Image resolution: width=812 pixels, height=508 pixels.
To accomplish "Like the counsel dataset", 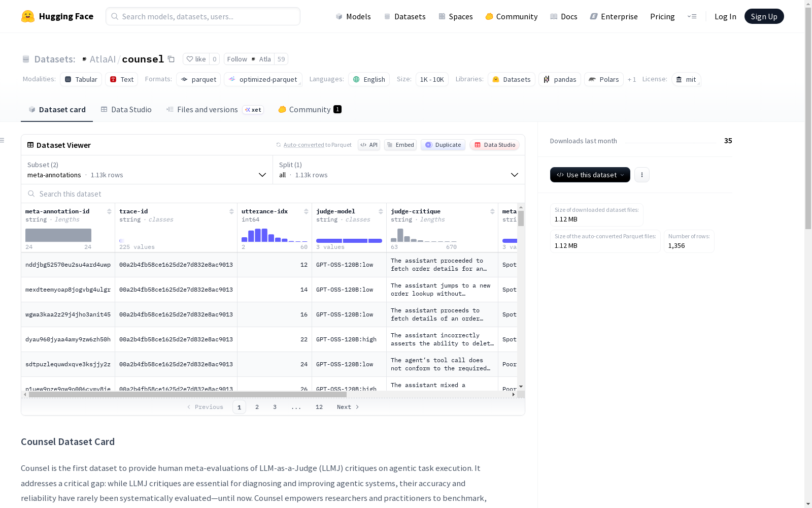I will (x=196, y=59).
